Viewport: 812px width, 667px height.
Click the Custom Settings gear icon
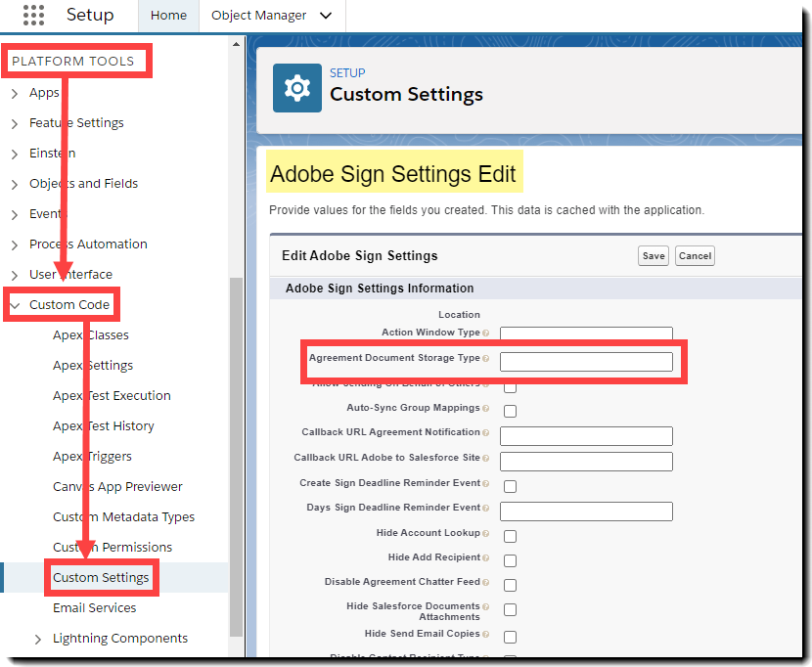click(x=296, y=88)
